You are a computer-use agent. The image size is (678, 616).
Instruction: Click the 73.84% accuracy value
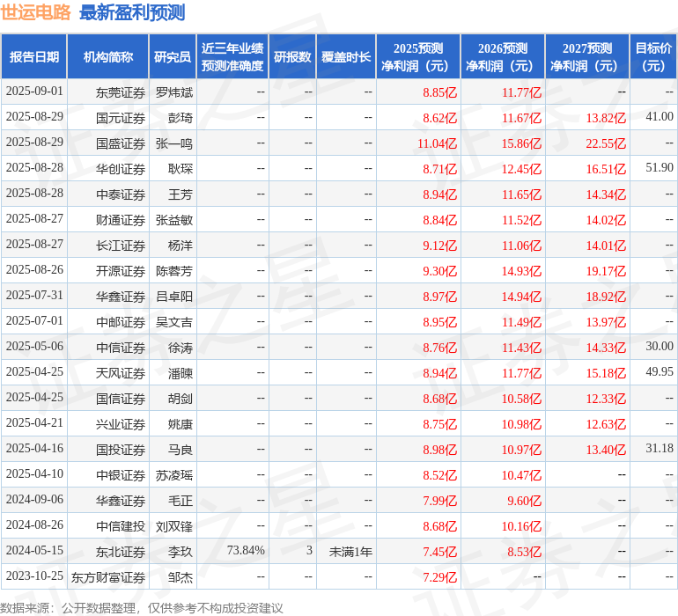pyautogui.click(x=246, y=550)
